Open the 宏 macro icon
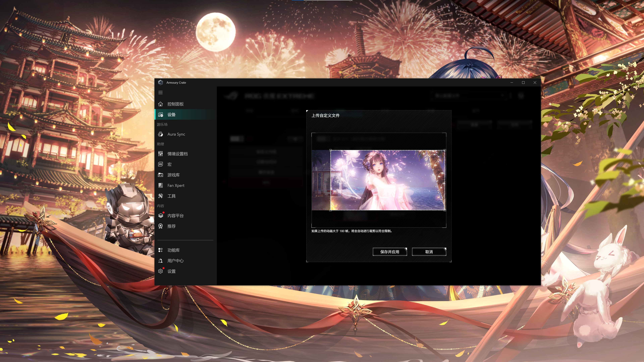Image resolution: width=644 pixels, height=362 pixels. (x=160, y=164)
